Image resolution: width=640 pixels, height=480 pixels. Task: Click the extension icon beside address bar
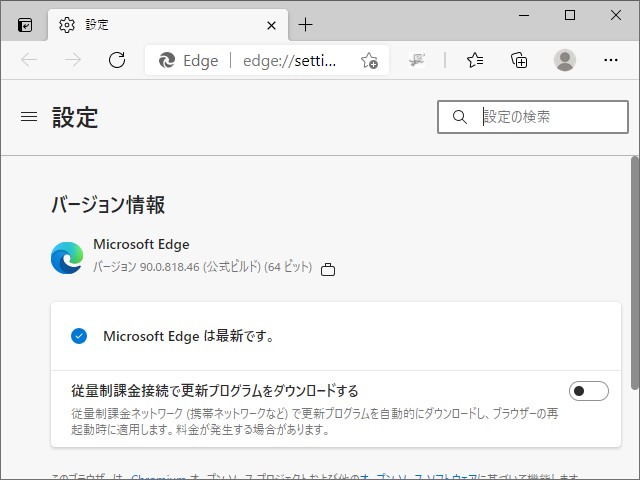coord(417,60)
